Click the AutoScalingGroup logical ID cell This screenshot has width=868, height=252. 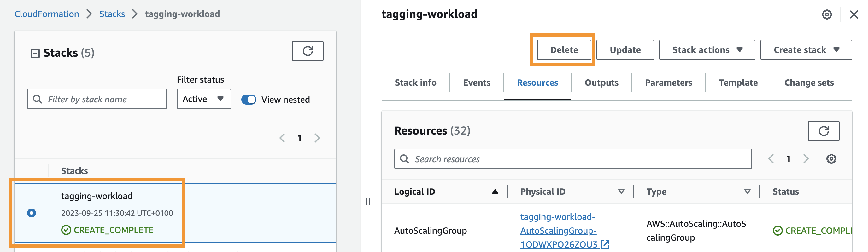coord(430,231)
